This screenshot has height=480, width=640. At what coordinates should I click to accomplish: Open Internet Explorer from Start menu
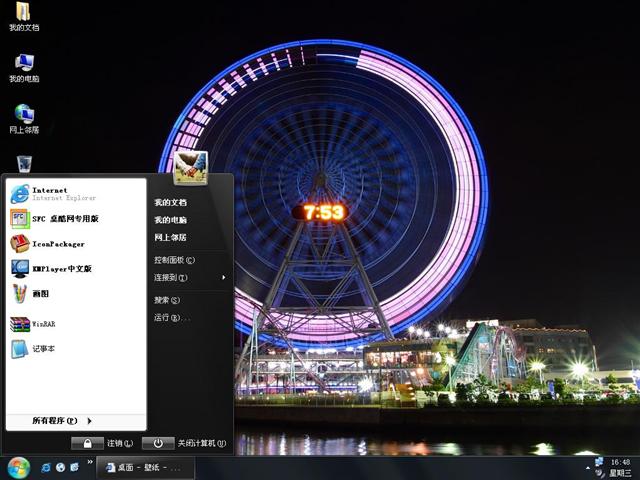50,193
